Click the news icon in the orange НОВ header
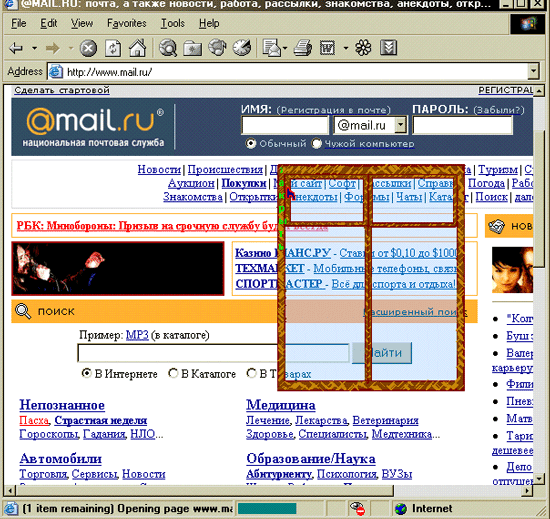Image resolution: width=550 pixels, height=519 pixels. pos(497,226)
